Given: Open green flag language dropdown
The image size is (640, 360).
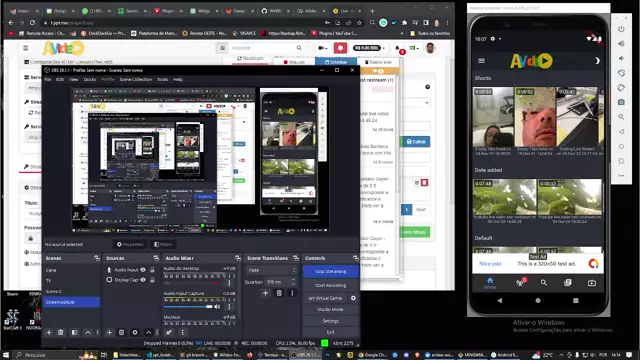Looking at the screenshot, I should (414, 48).
